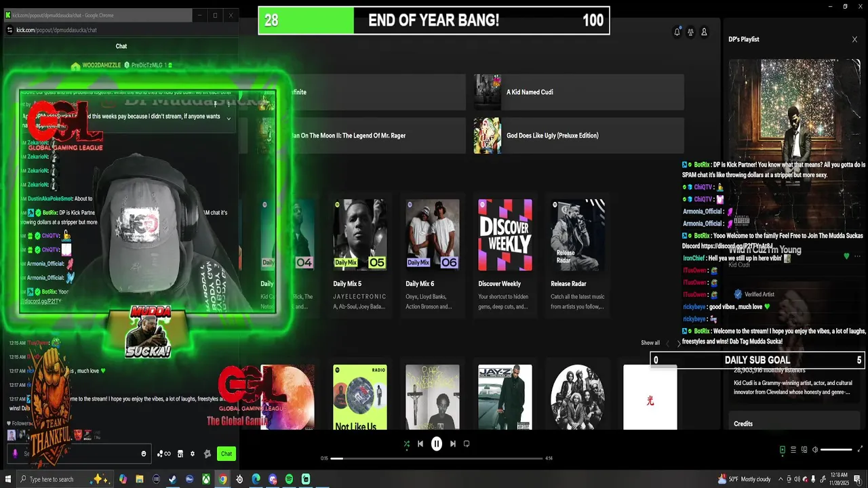
Task: Open Spotify full screen view
Action: click(x=861, y=449)
